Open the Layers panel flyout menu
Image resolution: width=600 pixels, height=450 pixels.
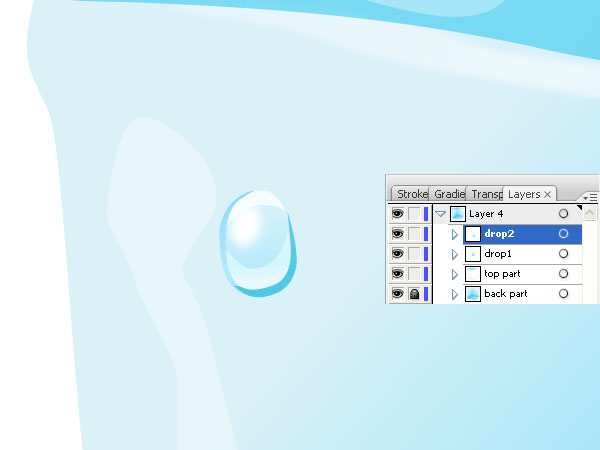(x=590, y=197)
